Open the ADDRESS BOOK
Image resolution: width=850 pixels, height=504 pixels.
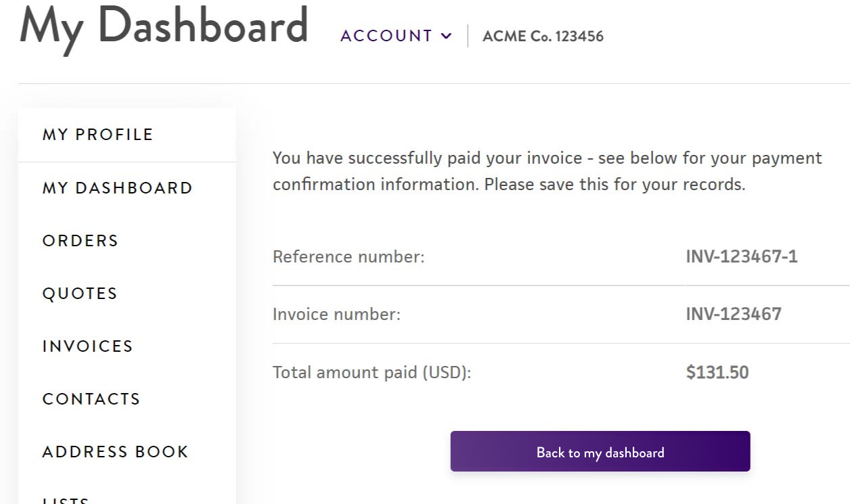tap(114, 451)
